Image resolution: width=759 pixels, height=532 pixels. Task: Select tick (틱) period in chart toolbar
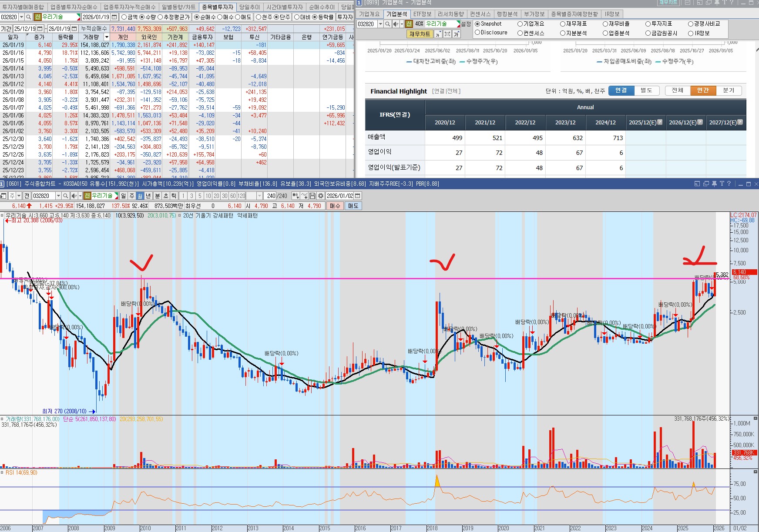click(x=174, y=196)
